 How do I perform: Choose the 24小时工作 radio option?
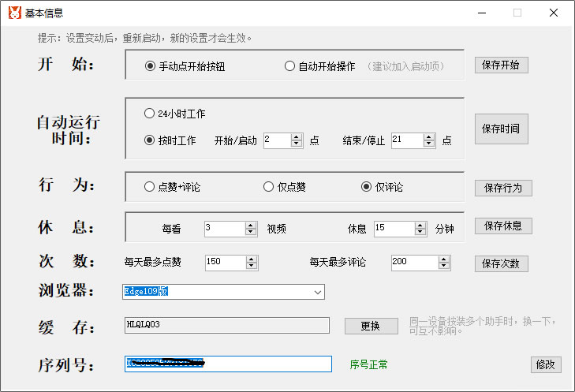pos(149,114)
